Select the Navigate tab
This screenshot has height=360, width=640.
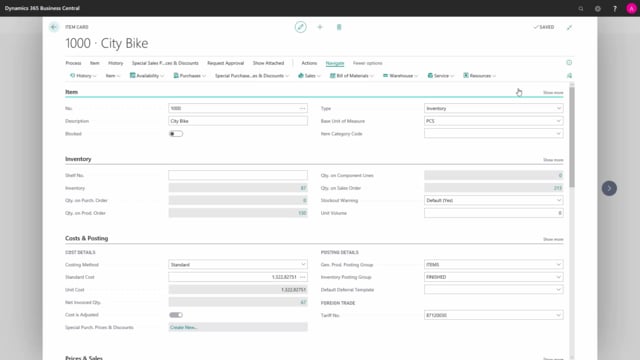tap(335, 63)
